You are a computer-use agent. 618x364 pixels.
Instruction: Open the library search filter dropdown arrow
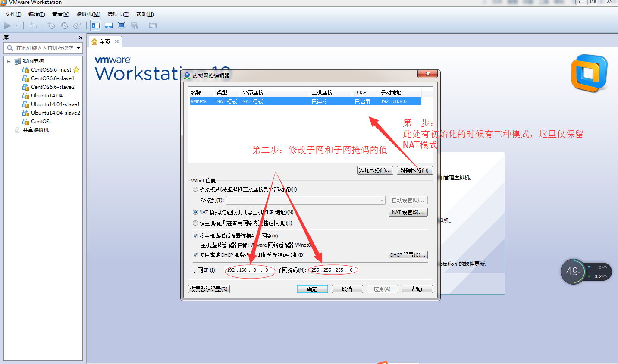click(x=78, y=48)
